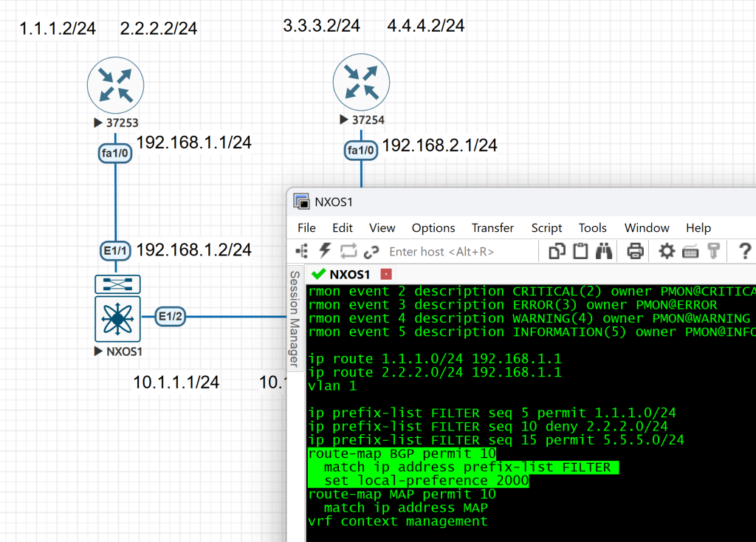Open Find with the binoculars icon
The height and width of the screenshot is (542, 756).
tap(604, 251)
